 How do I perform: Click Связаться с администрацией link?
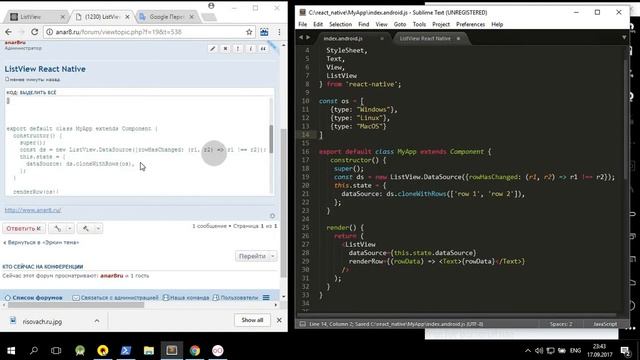click(x=115, y=298)
